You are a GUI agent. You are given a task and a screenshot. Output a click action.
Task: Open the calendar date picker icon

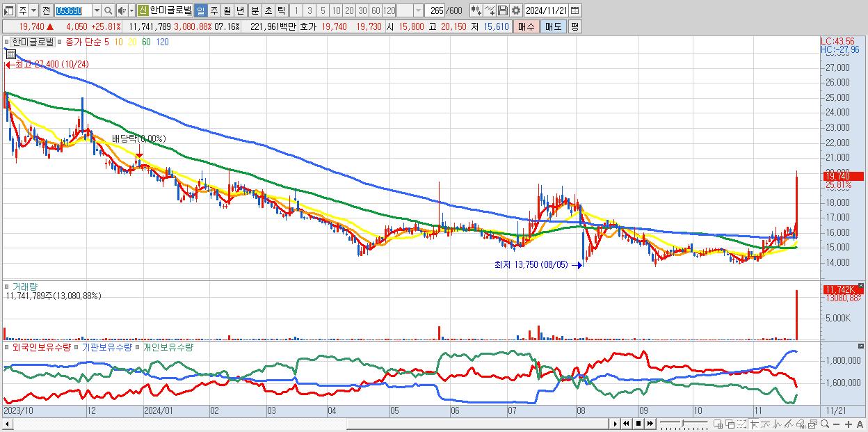coord(574,10)
